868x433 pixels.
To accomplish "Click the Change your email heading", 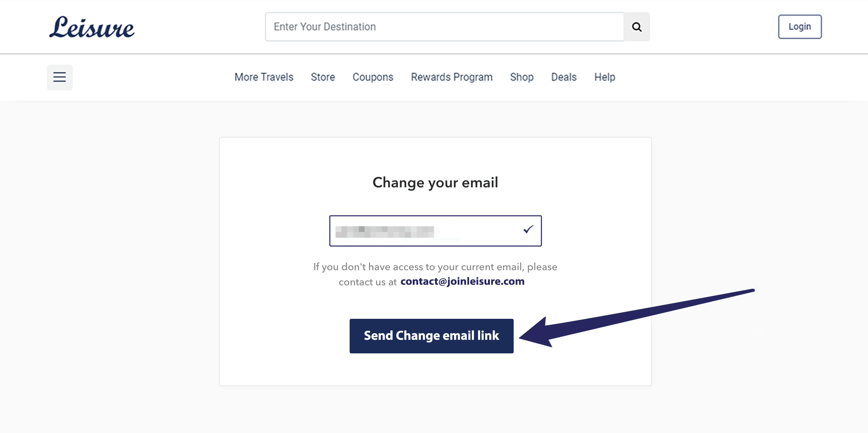I will coord(435,183).
